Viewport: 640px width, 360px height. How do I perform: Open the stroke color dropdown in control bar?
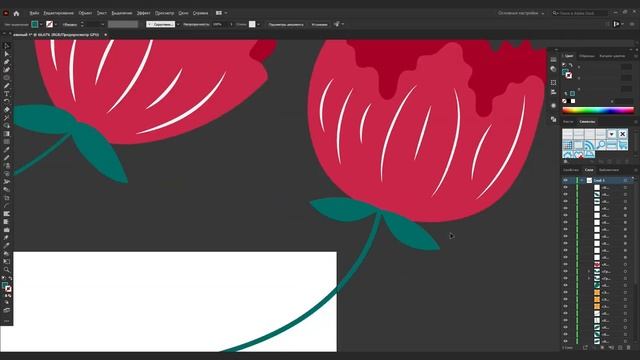56,24
